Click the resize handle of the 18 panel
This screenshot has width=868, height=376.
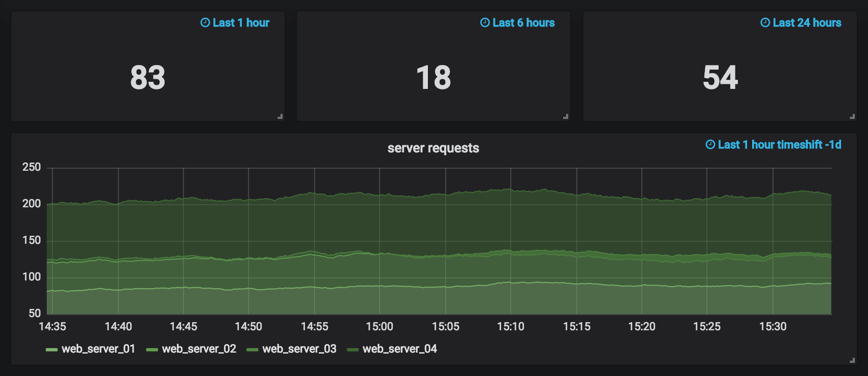566,116
